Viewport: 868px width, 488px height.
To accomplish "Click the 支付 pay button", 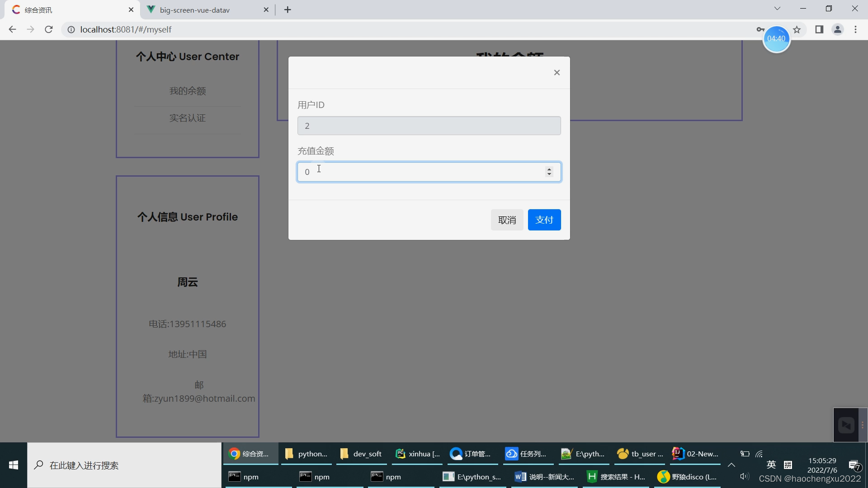I will (x=544, y=220).
